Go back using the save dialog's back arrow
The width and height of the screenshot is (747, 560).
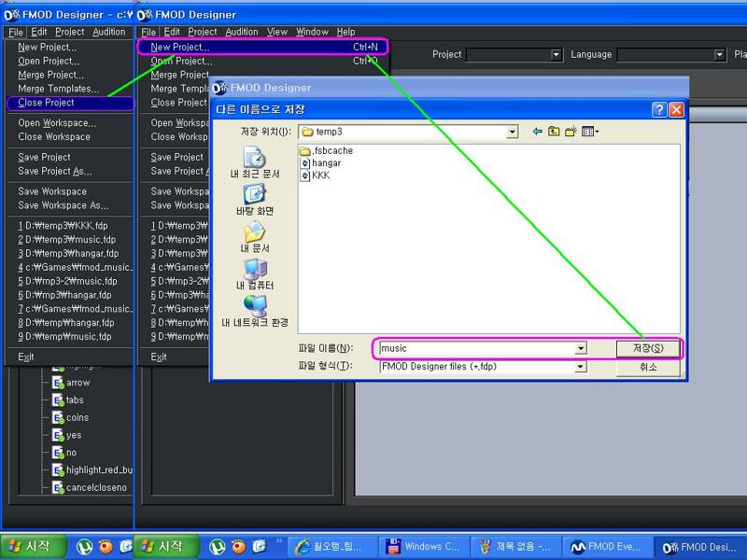coord(538,132)
